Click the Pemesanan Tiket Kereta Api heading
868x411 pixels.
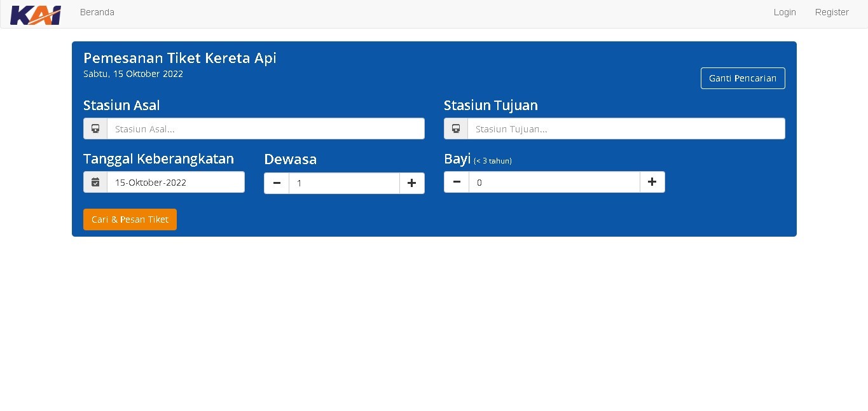click(180, 58)
